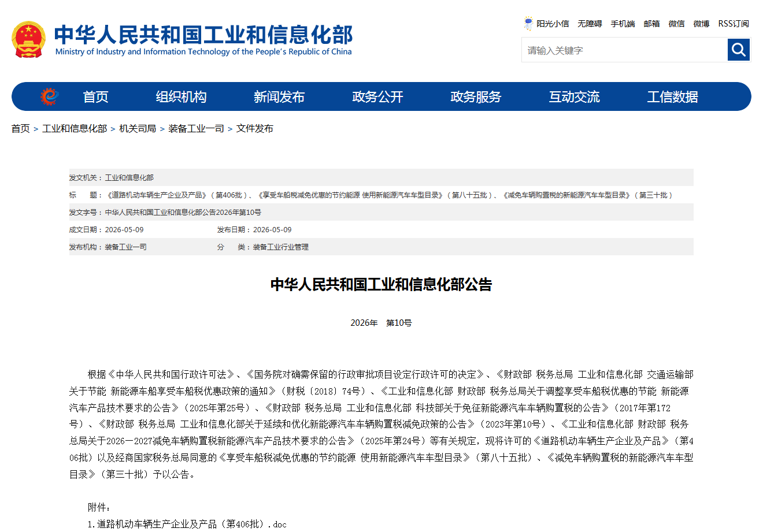
Task: Enable 无障碍 accessibility mode
Action: [590, 24]
